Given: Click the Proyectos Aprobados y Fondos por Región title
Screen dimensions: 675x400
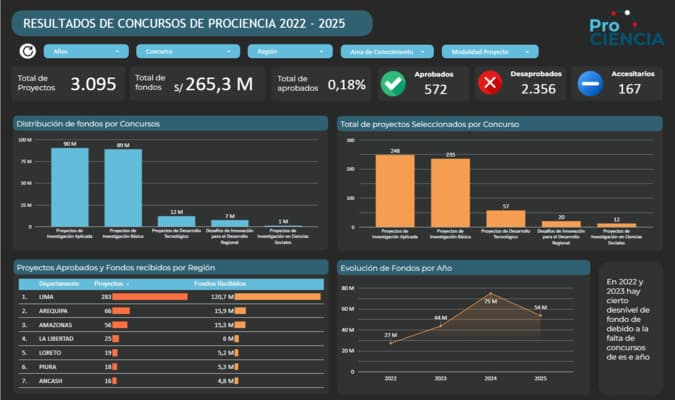Looking at the screenshot, I should [116, 268].
